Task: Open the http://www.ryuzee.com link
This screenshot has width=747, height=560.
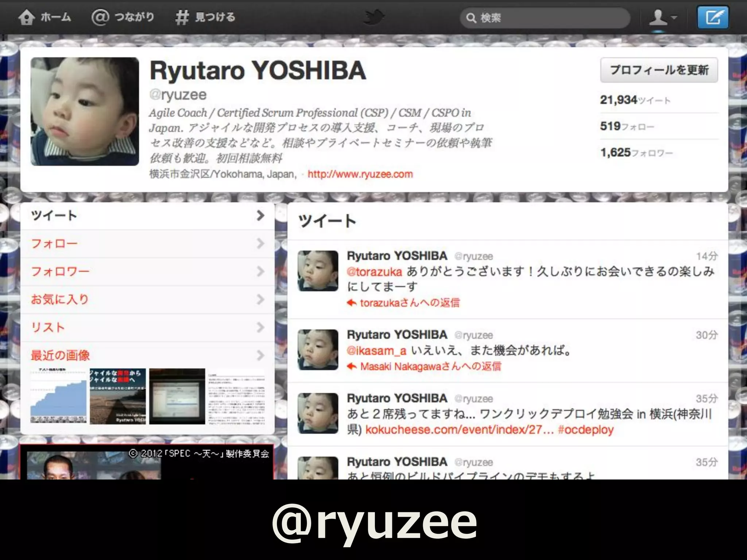Action: point(360,174)
